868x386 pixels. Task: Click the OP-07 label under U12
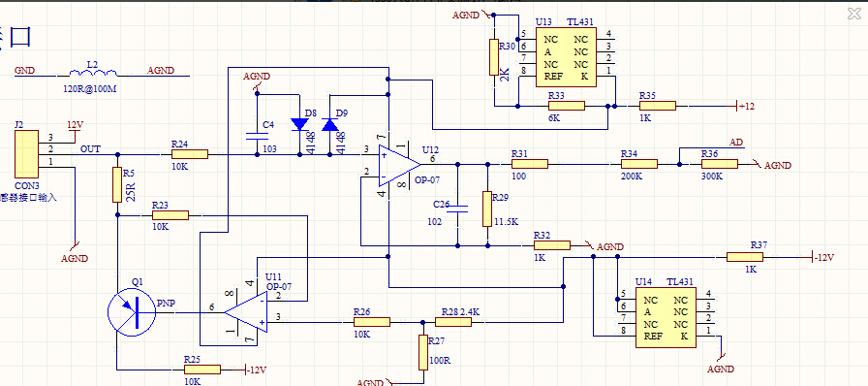tap(426, 179)
